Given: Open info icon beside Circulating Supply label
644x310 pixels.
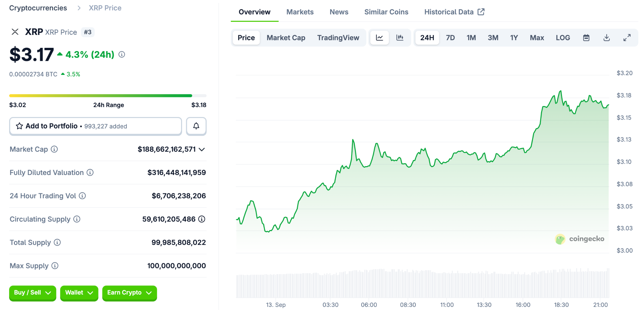Looking at the screenshot, I should tap(77, 219).
